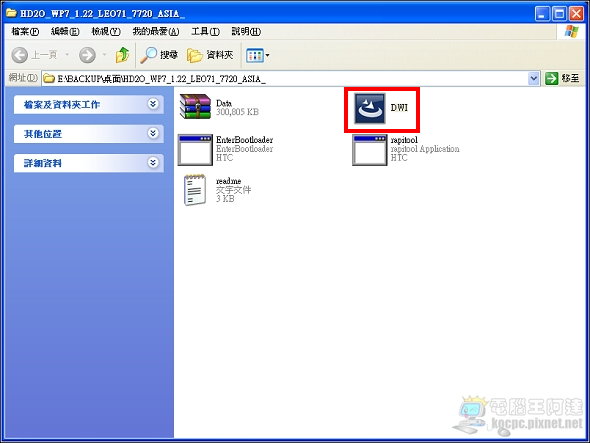Expand the 詳細資料 panel

point(88,163)
